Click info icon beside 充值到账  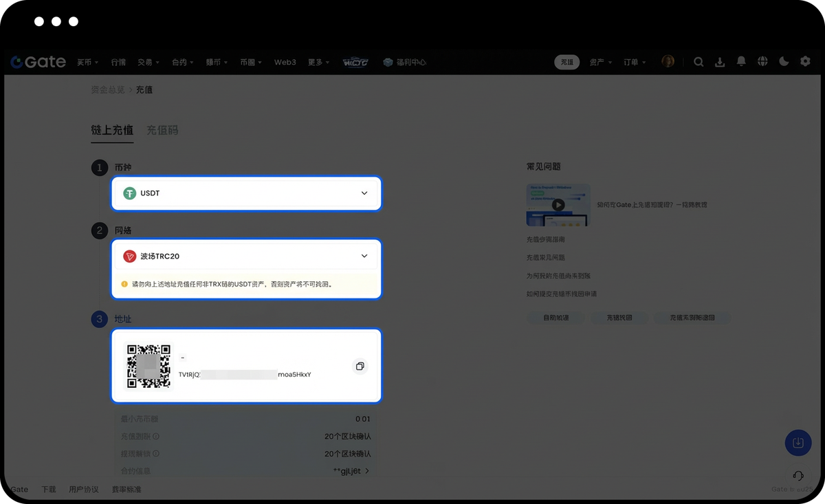click(x=156, y=437)
